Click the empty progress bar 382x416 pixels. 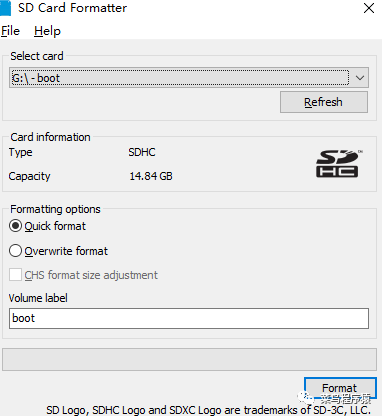[x=189, y=359]
